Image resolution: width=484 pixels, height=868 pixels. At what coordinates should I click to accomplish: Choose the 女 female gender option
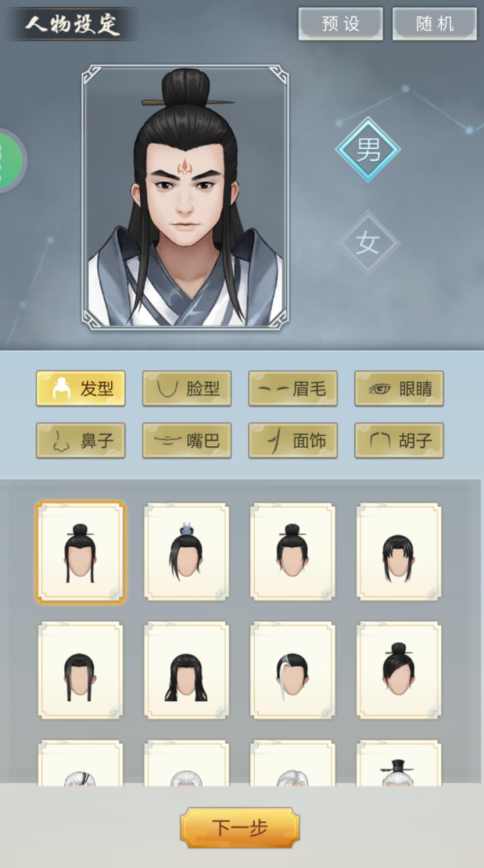pos(368,243)
